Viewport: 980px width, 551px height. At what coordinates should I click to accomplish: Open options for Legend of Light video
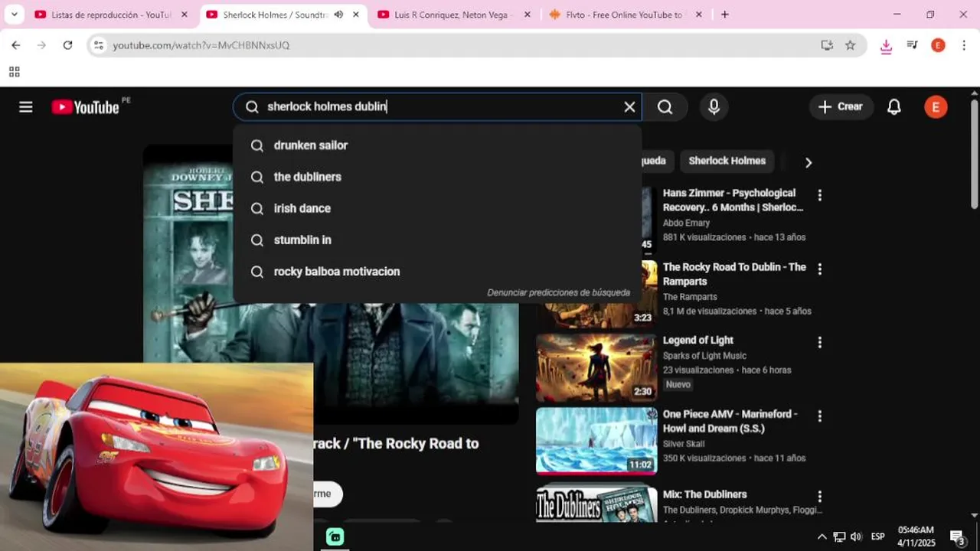click(819, 342)
